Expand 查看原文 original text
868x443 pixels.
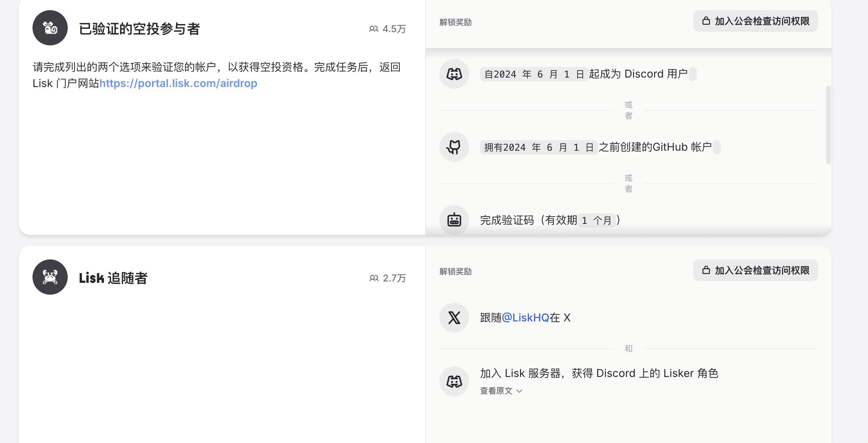(x=496, y=391)
